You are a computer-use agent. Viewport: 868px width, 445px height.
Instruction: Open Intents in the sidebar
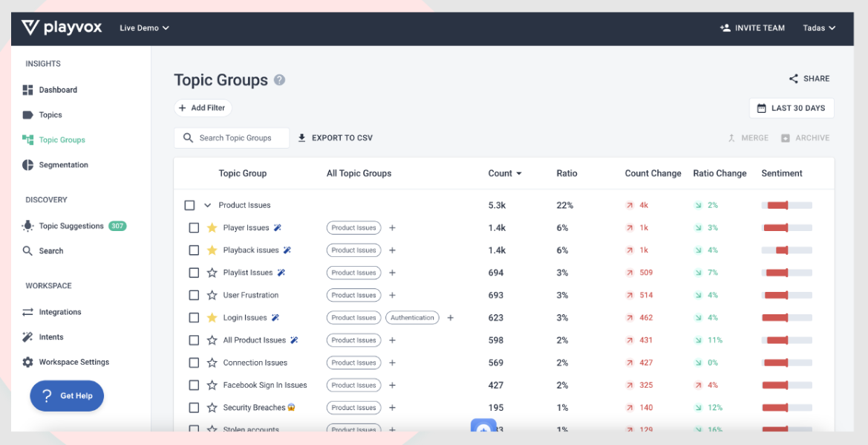pos(42,337)
